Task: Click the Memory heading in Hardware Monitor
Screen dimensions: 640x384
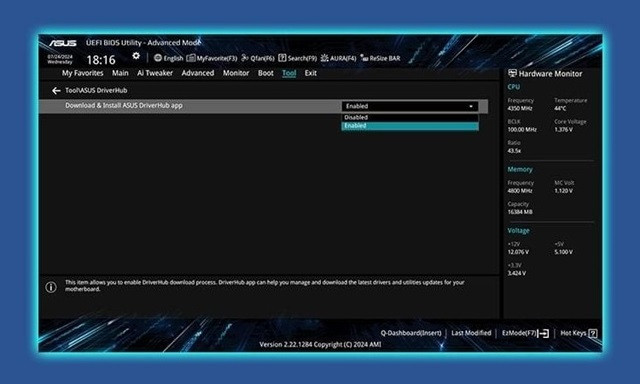Action: click(x=520, y=169)
